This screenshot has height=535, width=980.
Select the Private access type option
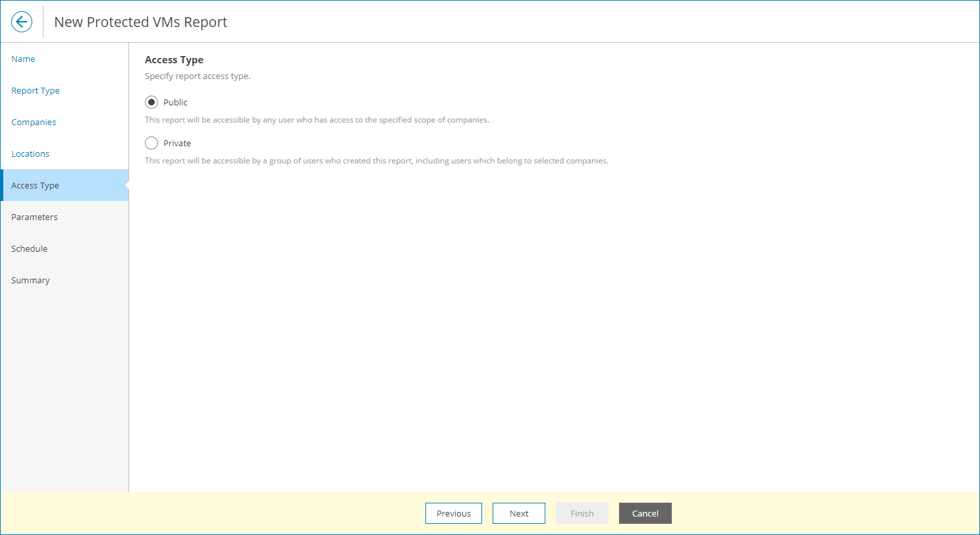pos(151,143)
